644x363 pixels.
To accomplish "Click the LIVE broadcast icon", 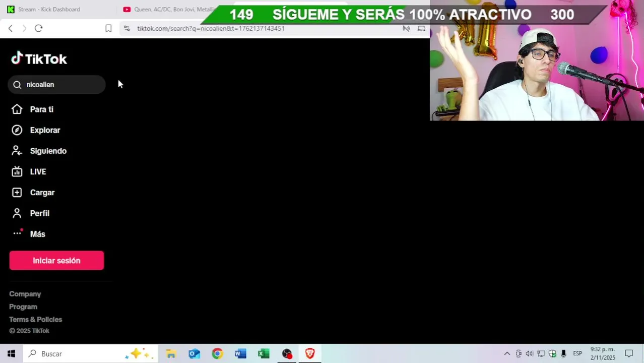I will point(17,172).
